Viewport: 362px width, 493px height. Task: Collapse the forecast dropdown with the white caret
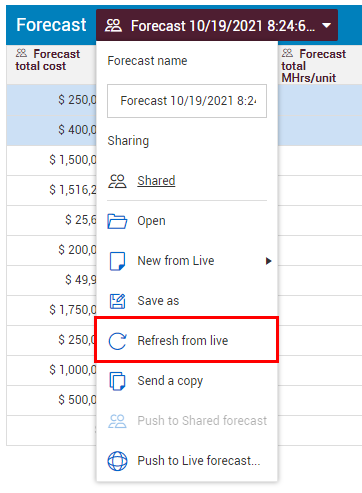(x=326, y=25)
